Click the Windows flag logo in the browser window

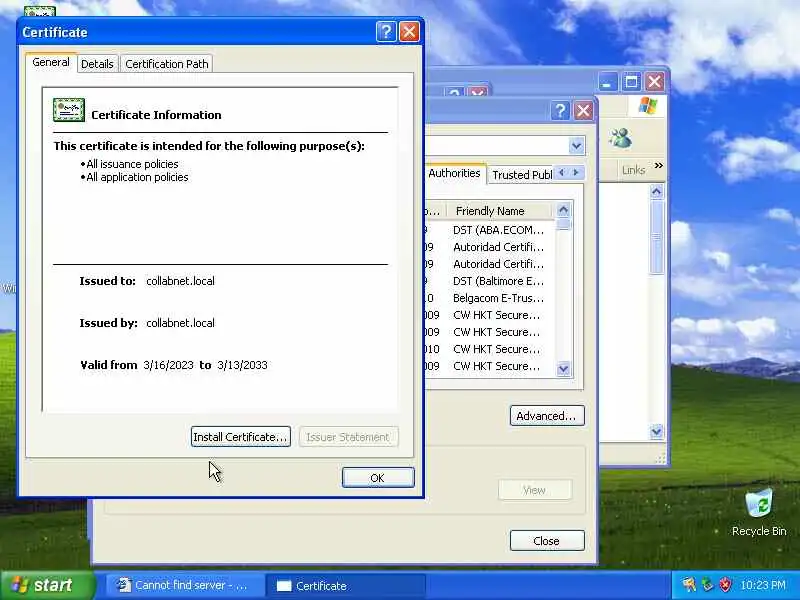point(648,106)
